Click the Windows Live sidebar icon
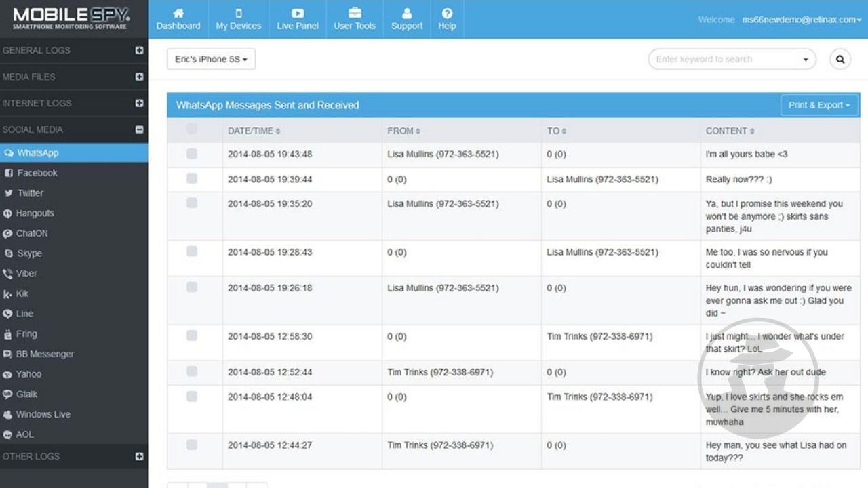868x488 pixels. point(8,415)
